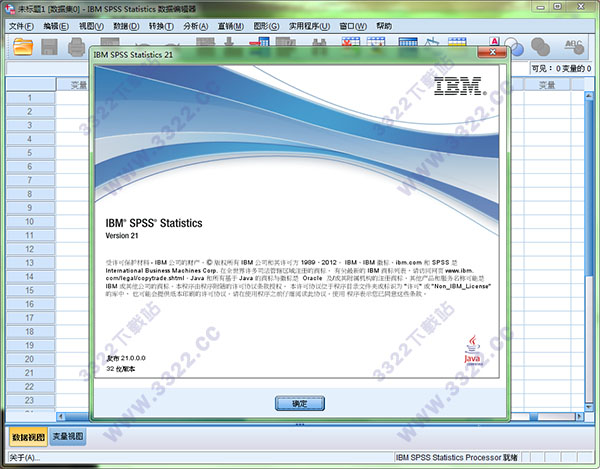Click the Select Cases toolbar icon
This screenshot has width=600, height=469.
tap(457, 42)
